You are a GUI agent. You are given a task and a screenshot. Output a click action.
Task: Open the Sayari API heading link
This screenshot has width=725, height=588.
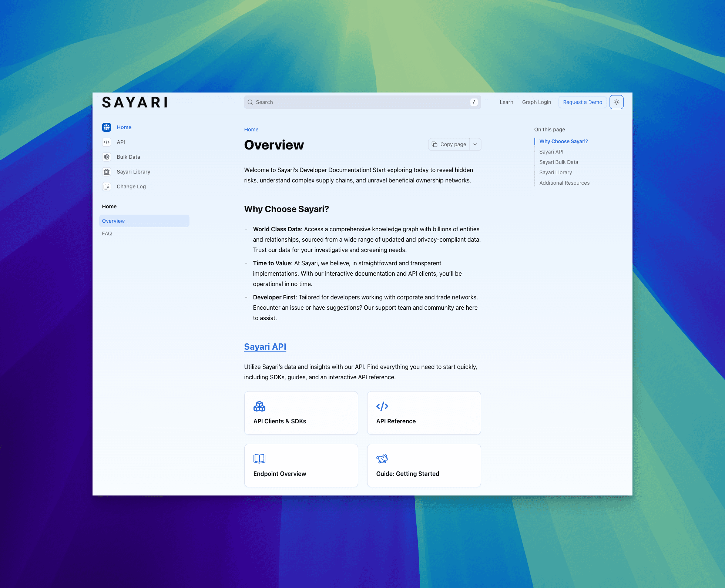(265, 347)
